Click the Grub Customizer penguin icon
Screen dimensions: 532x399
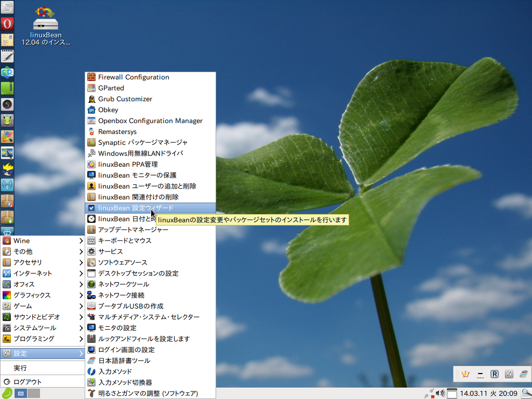tap(91, 99)
